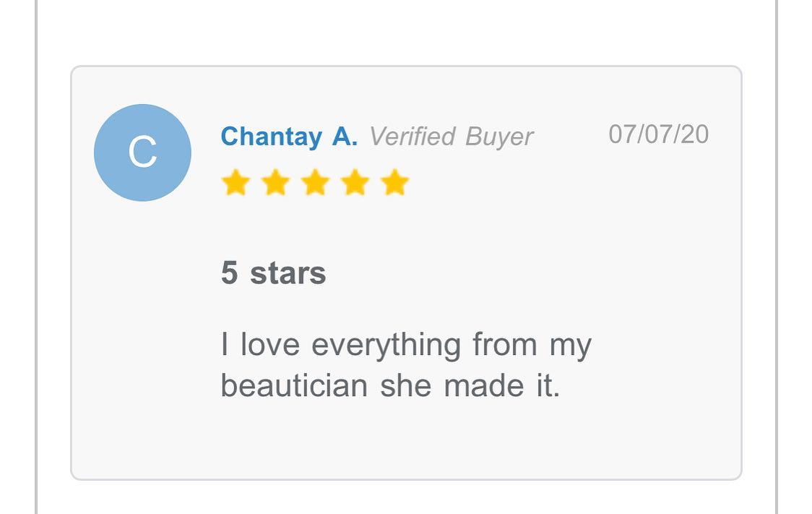Image resolution: width=812 pixels, height=514 pixels.
Task: Click the fourth rating star
Action: coord(355,183)
